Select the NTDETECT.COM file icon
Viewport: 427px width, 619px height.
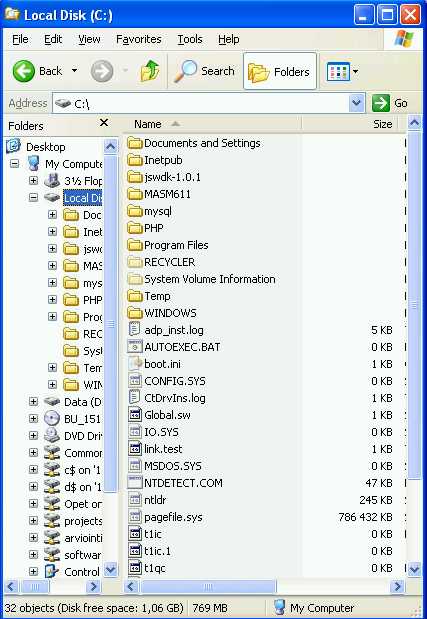135,482
